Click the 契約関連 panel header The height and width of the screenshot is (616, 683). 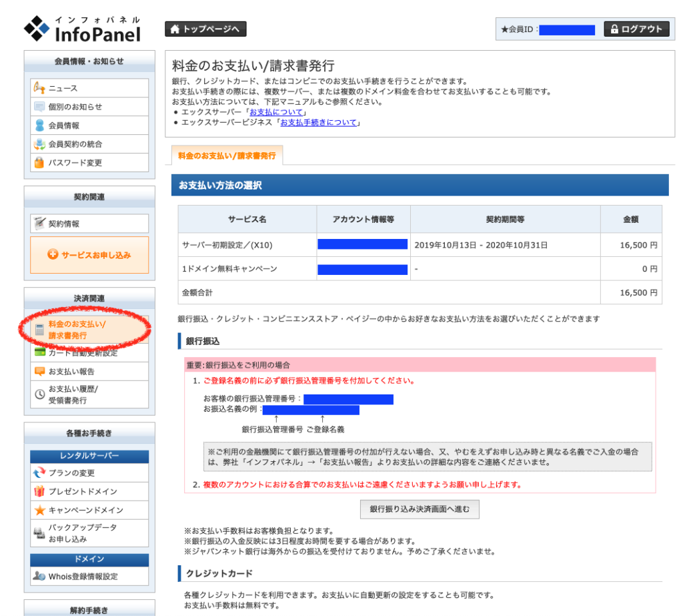pos(89,197)
